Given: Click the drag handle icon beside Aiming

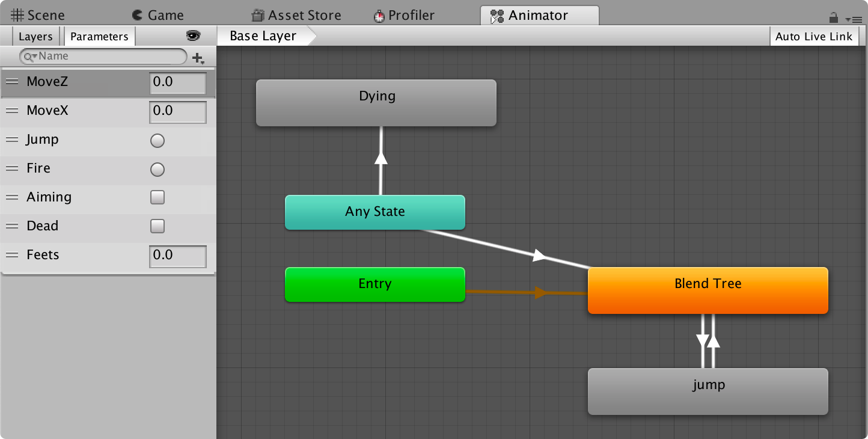Looking at the screenshot, I should point(12,197).
